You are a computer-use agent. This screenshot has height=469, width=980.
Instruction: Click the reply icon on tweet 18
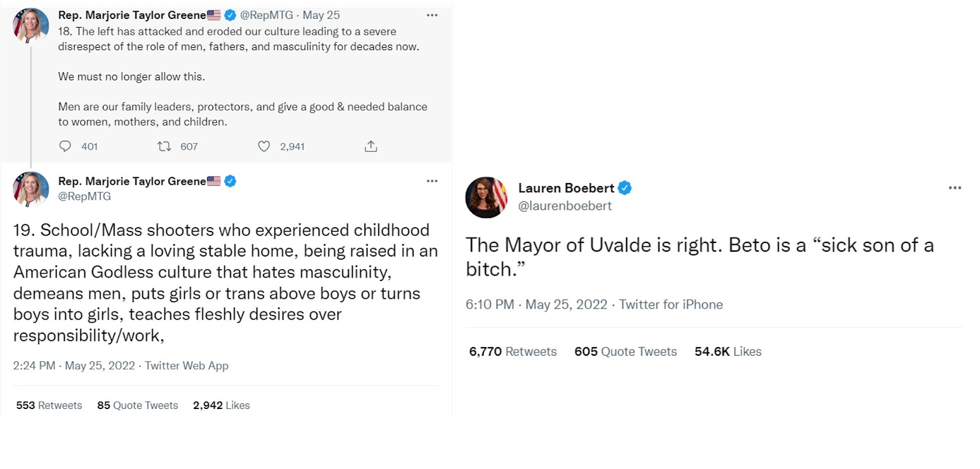click(x=65, y=146)
